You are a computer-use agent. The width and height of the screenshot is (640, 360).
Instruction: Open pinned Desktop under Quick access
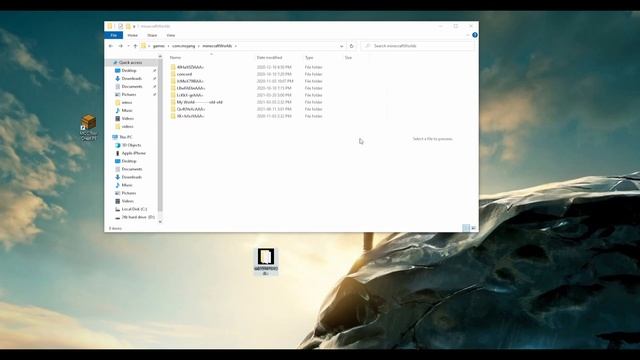[x=129, y=71]
